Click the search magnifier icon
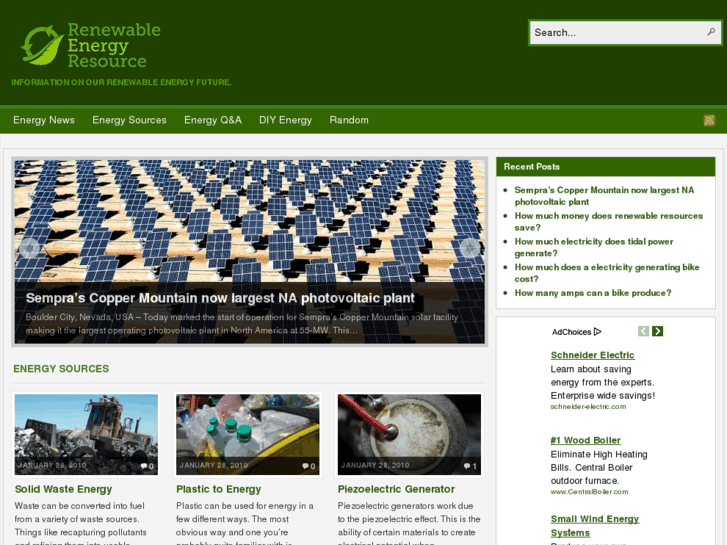This screenshot has width=727, height=545. click(x=711, y=32)
